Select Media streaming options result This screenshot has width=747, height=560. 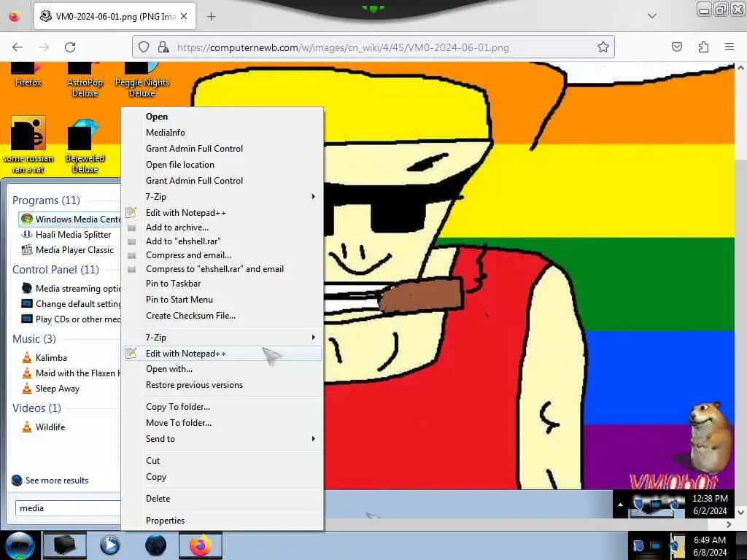71,289
